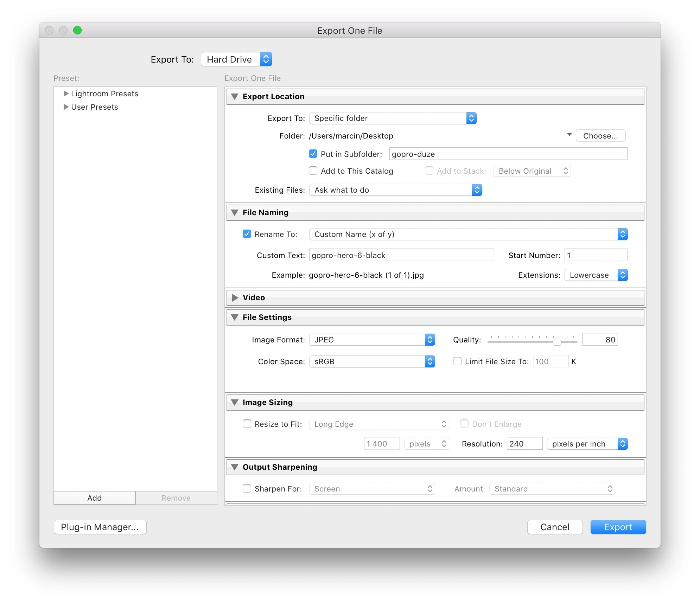Screen dimensions: 700x604
Task: Click the folder path /Users/marcin/Desktop
Action: [351, 136]
